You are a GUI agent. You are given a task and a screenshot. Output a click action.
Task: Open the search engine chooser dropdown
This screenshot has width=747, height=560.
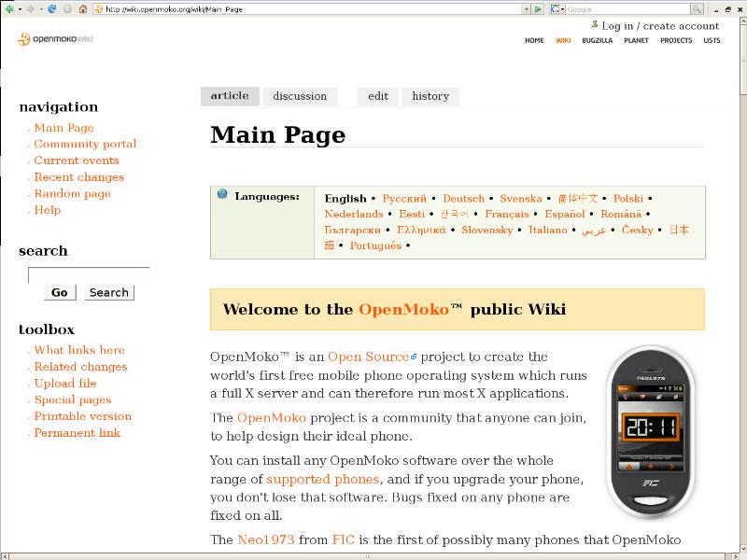tap(563, 9)
